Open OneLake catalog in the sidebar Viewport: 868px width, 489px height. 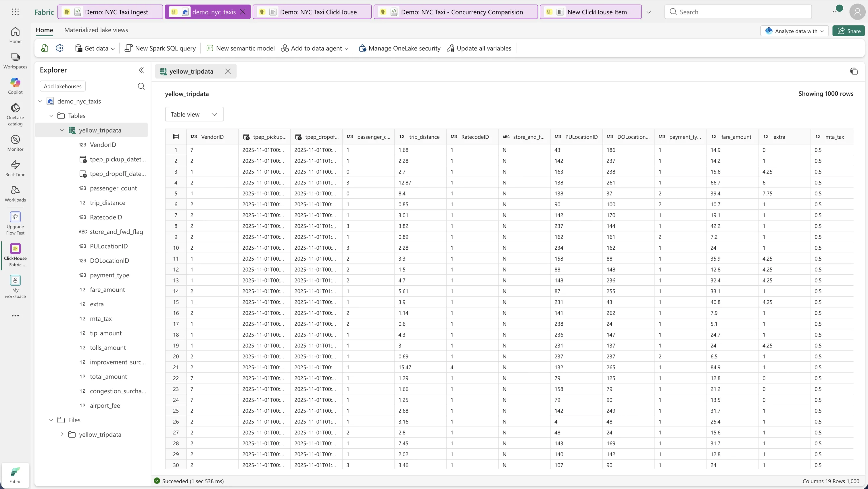15,115
